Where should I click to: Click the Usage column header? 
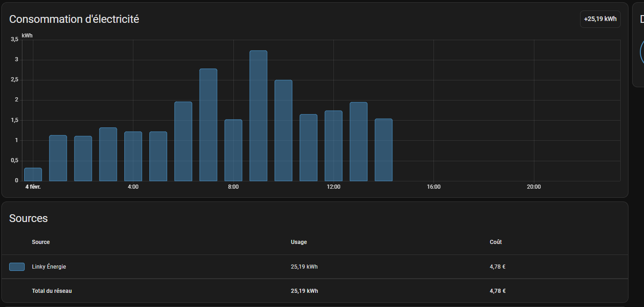(x=299, y=242)
